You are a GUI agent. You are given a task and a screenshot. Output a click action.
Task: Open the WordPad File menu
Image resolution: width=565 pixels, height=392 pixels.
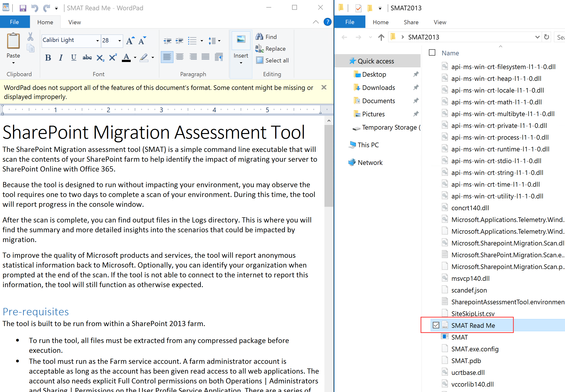[x=14, y=22]
